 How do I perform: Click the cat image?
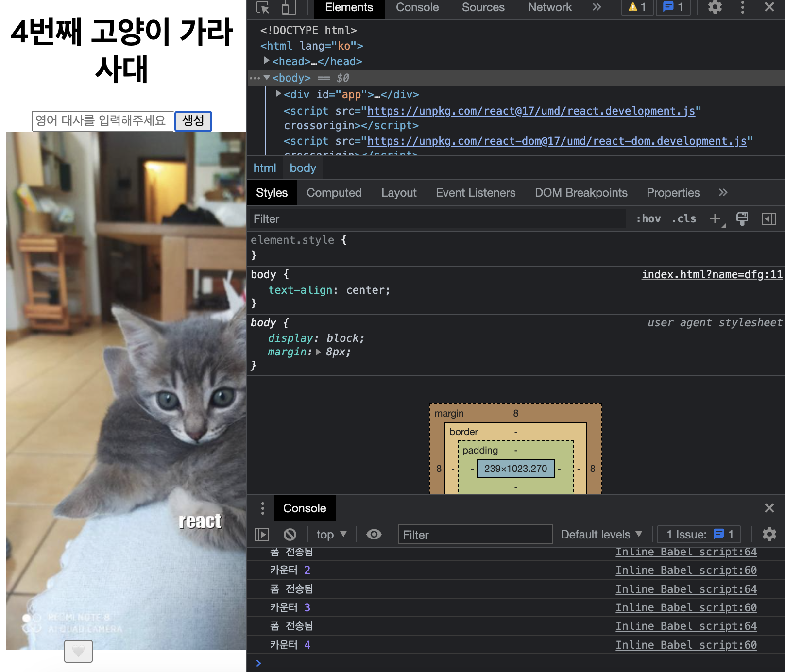pyautogui.click(x=126, y=391)
